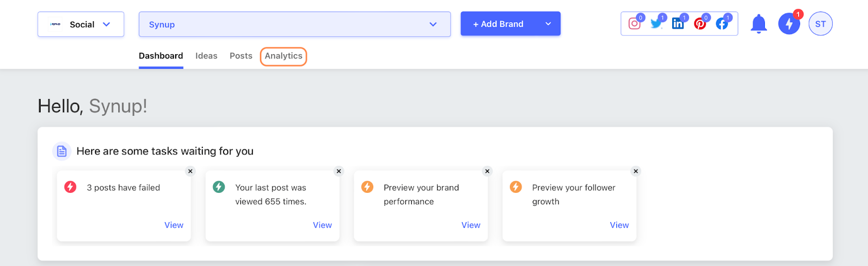Image resolution: width=868 pixels, height=266 pixels.
Task: Dismiss the follower growth task card
Action: (636, 171)
